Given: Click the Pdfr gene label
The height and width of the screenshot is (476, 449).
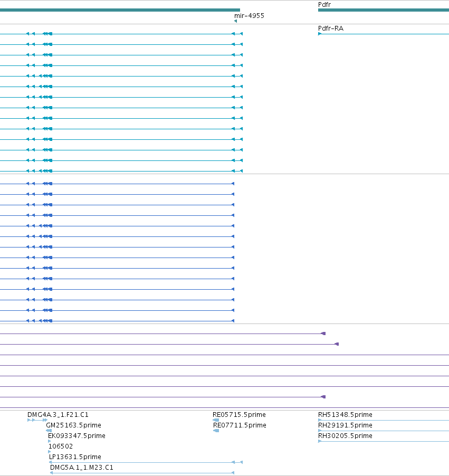Looking at the screenshot, I should tap(324, 5).
